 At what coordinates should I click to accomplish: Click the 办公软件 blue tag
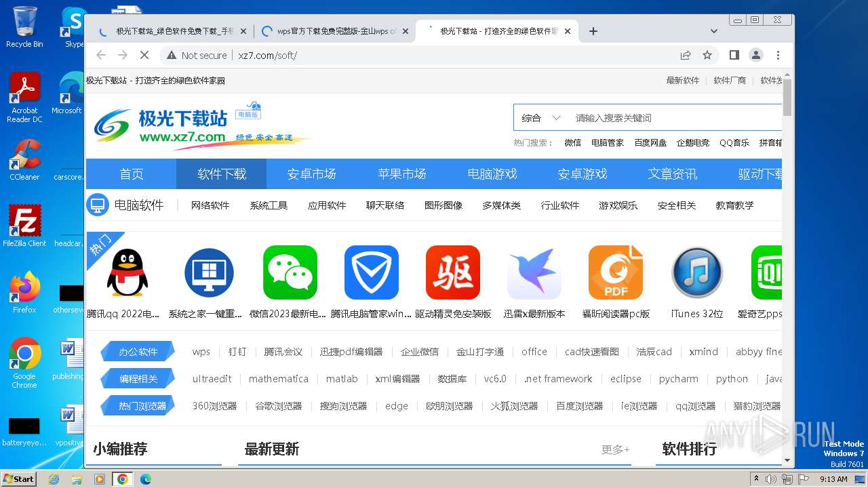click(x=138, y=352)
